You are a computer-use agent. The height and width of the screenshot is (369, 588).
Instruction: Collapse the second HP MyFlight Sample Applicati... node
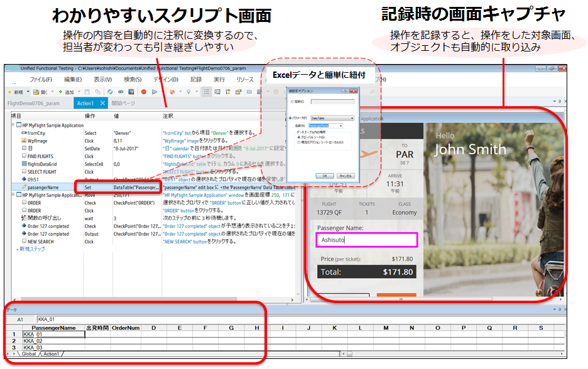[13, 195]
